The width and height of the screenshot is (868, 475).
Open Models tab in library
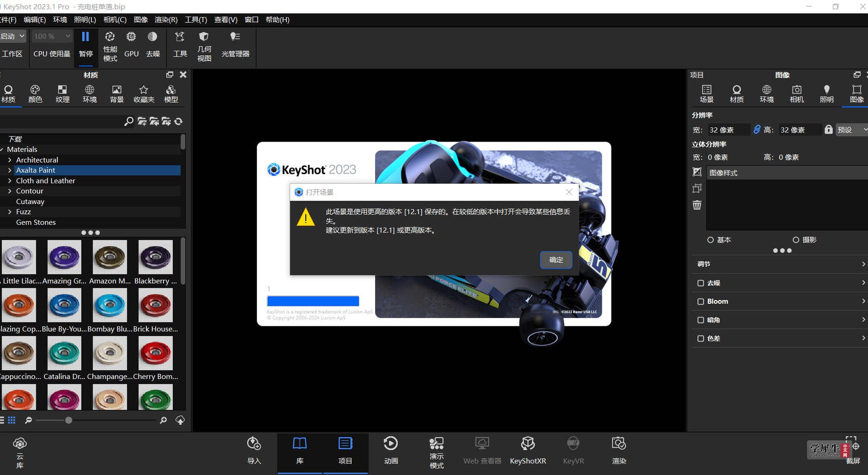click(x=171, y=94)
